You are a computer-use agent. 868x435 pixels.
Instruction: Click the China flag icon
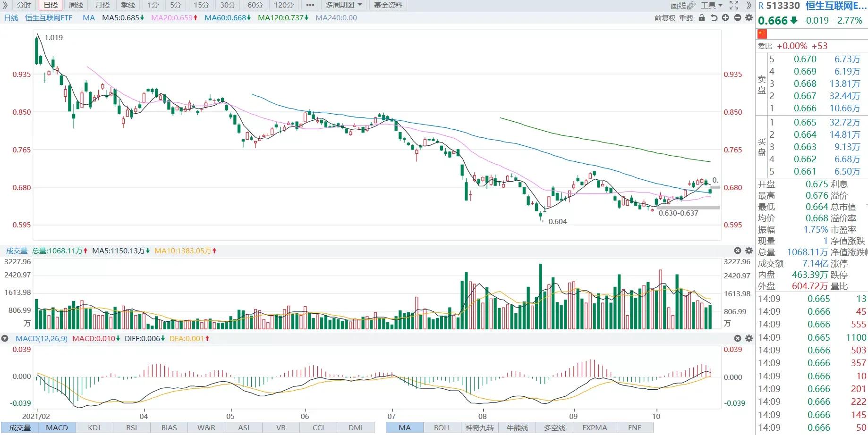pos(762,34)
